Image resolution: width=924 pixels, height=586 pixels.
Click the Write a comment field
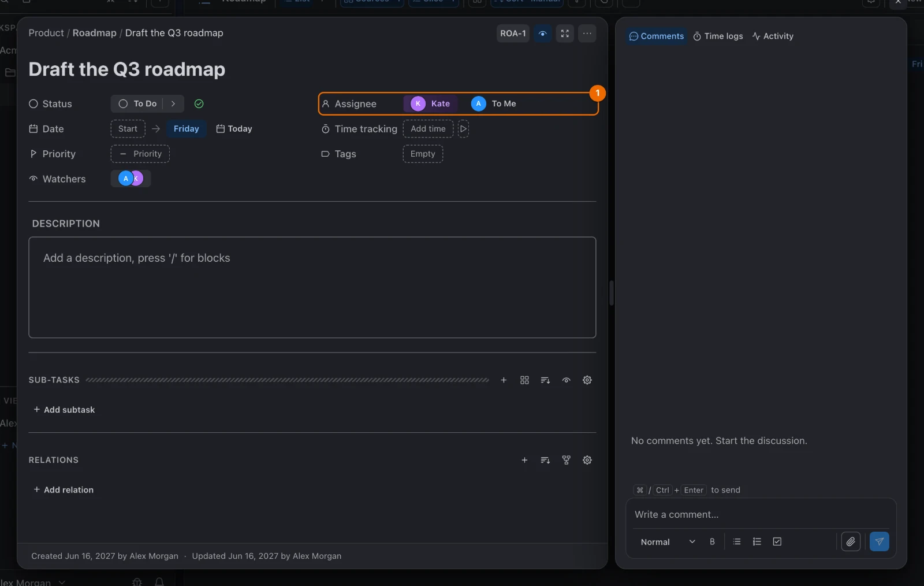[761, 514]
